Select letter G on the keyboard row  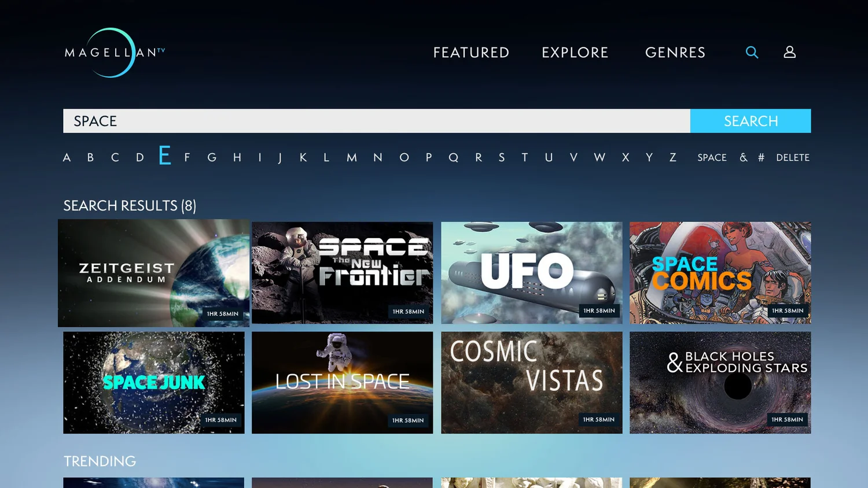[x=212, y=157]
